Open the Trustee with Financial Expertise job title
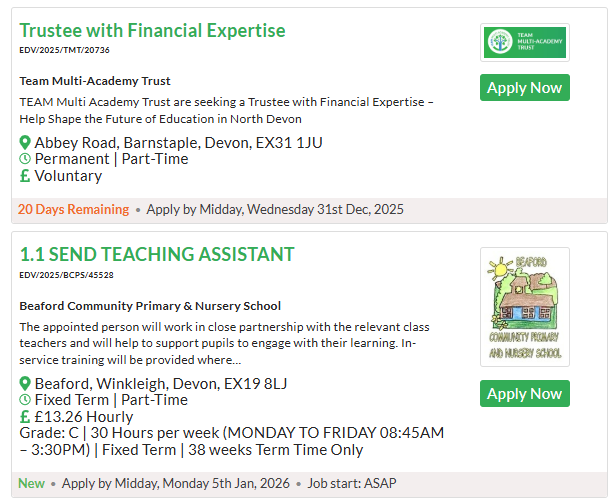 152,30
